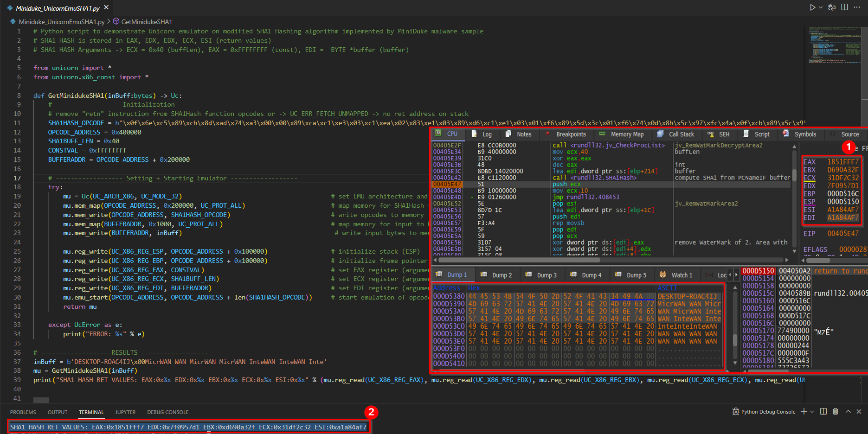This screenshot has height=434, width=868.
Task: Click the EAX register value 1851FFF7
Action: (x=843, y=162)
